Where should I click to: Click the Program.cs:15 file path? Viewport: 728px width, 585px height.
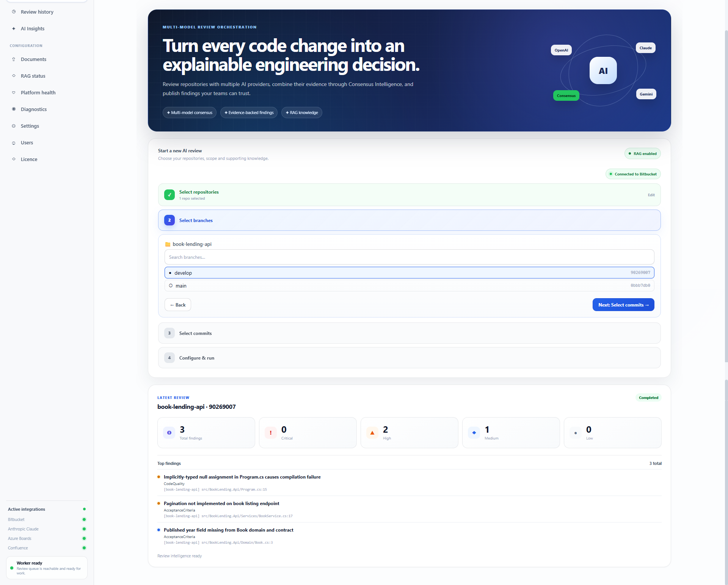(x=215, y=490)
